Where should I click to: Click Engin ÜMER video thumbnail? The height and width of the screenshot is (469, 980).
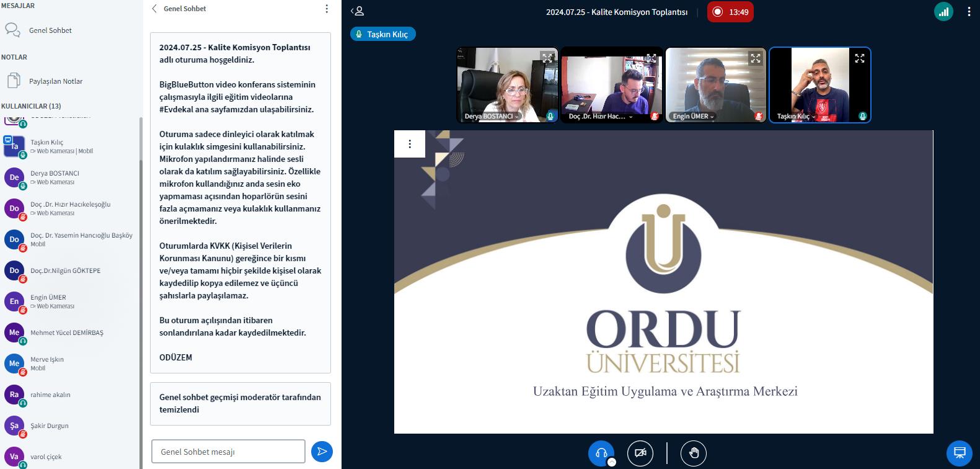[715, 85]
